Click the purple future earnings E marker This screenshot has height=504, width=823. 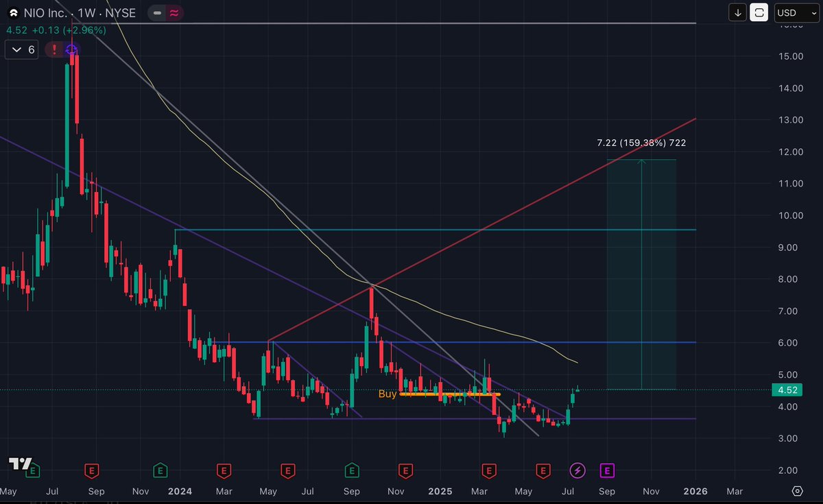608,470
